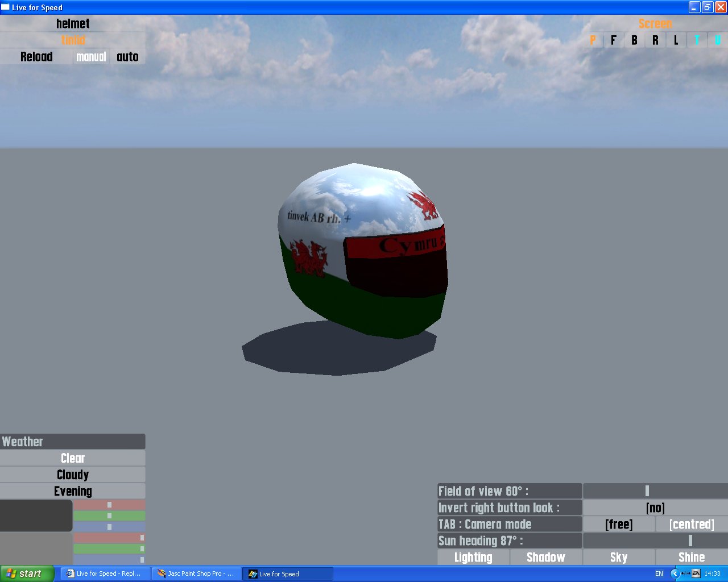Click the 3D helmet model preview
This screenshot has width=728, height=582.
click(363, 250)
